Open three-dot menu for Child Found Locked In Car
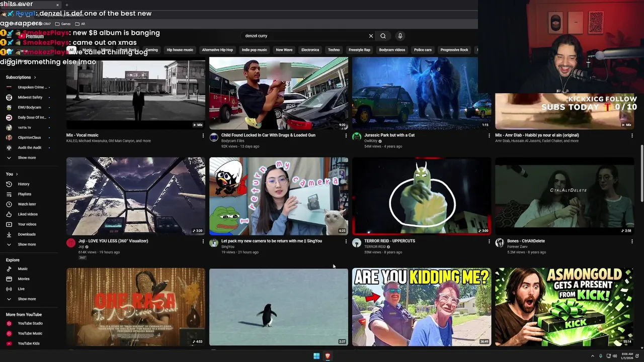The image size is (644, 362). 346,136
